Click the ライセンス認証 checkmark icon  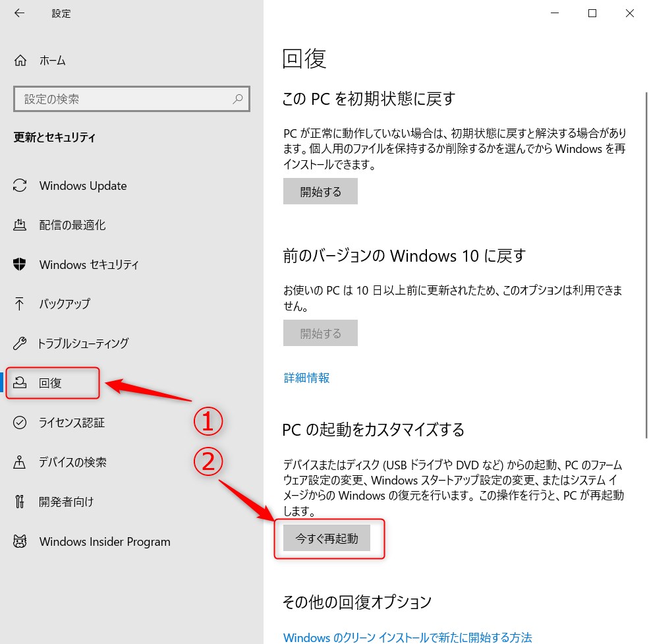pyautogui.click(x=20, y=423)
